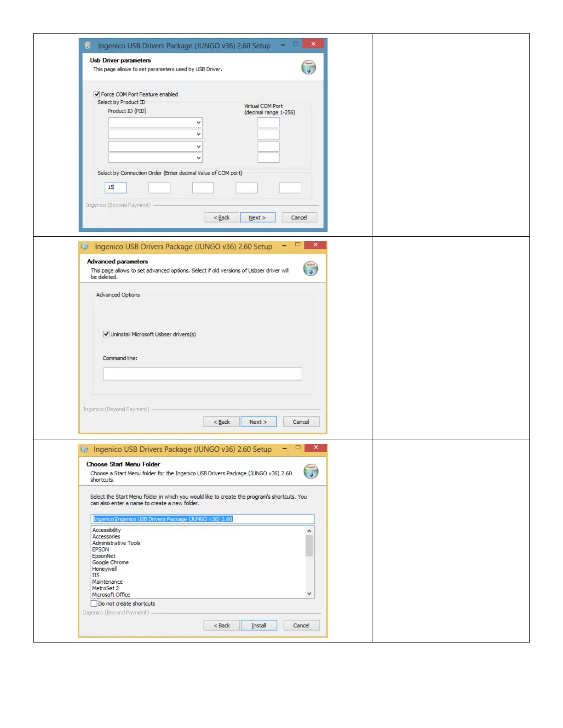Select EPSON in the folder list
This screenshot has height=728, width=563.
point(101,549)
